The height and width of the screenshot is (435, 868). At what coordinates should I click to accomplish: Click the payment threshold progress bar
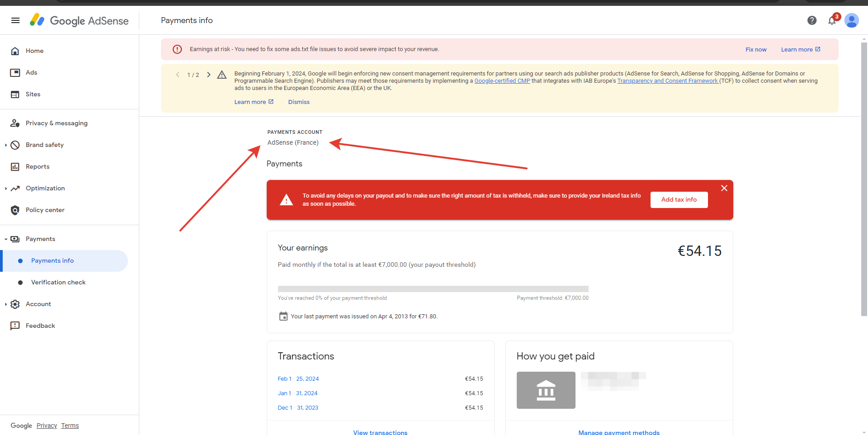[x=433, y=289]
